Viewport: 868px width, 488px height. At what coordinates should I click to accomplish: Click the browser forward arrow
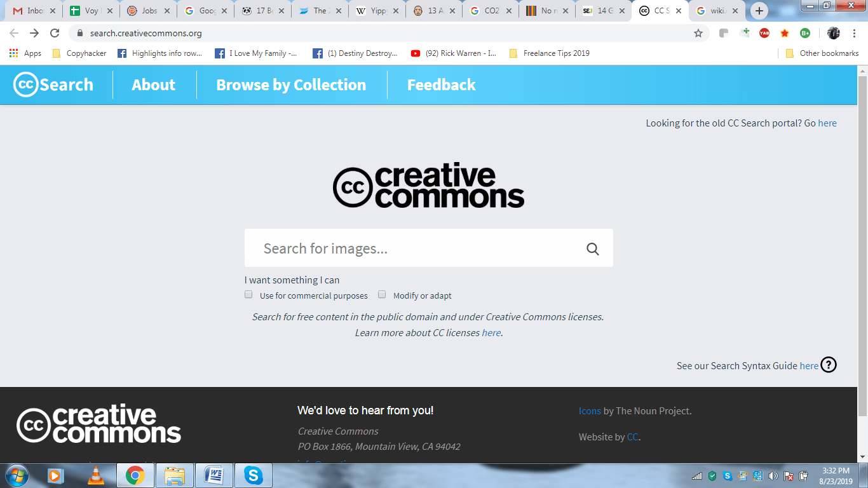[x=34, y=33]
